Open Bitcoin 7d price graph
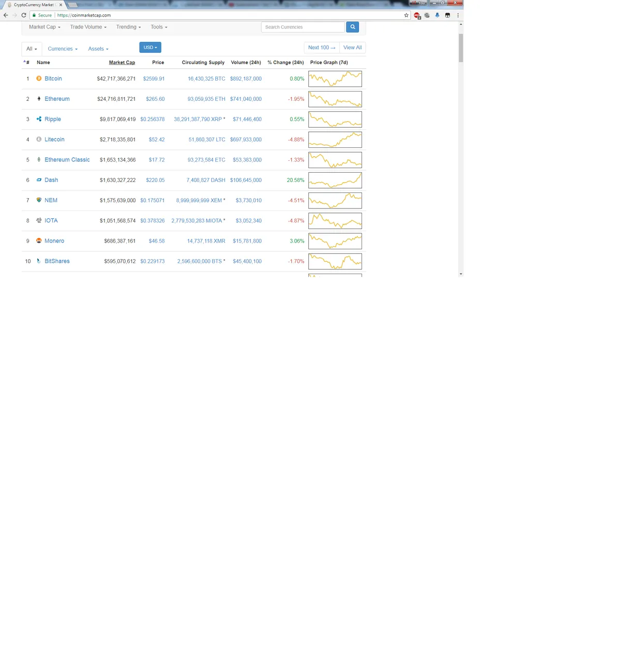The image size is (644, 662). click(x=335, y=79)
